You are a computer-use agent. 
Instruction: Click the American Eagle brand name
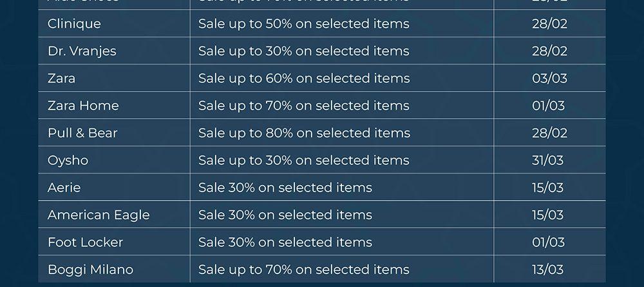[99, 215]
